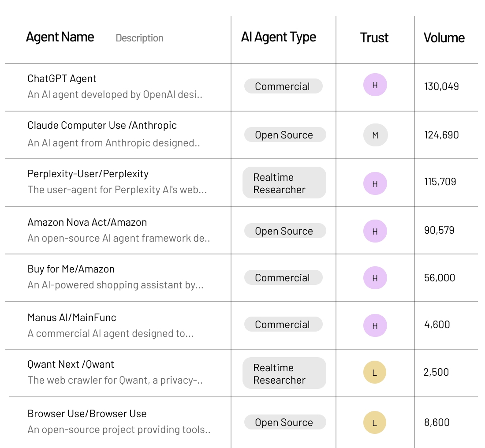Select the Realtime Researcher tag for Perplexity-User
Screen dimensions: 485x448
284,183
